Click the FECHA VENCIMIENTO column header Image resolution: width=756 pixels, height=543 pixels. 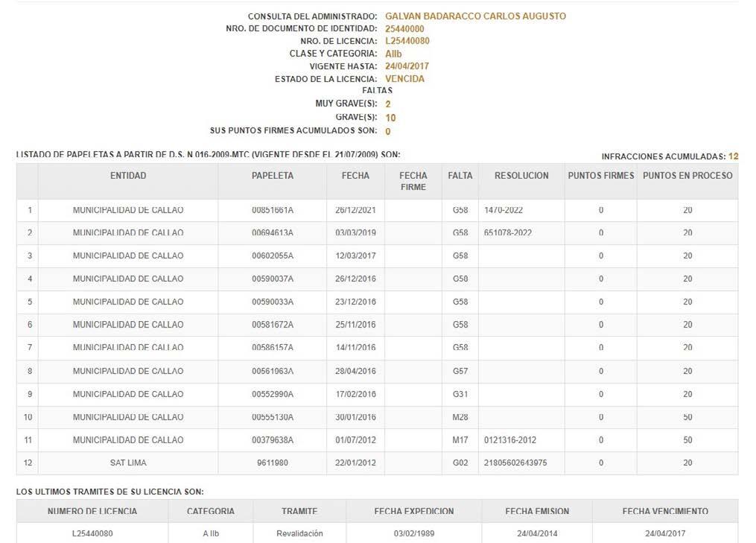pos(665,511)
